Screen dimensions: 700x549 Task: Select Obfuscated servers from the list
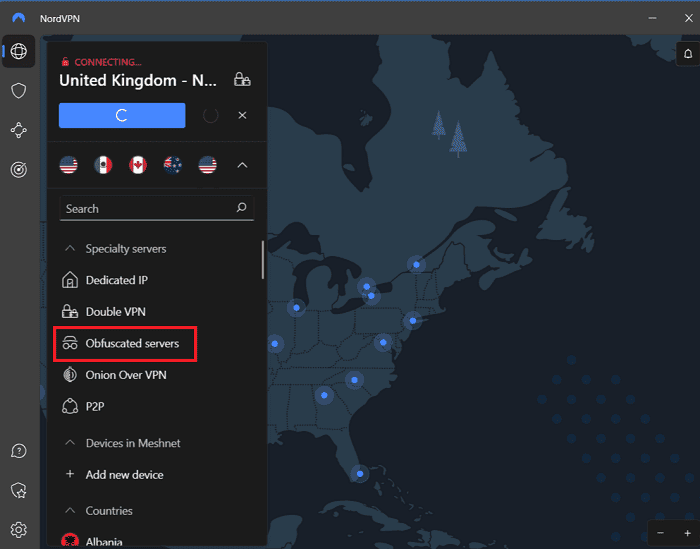(x=132, y=343)
